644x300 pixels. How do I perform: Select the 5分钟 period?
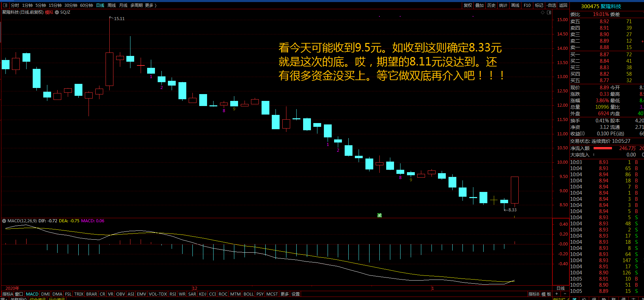(x=41, y=5)
